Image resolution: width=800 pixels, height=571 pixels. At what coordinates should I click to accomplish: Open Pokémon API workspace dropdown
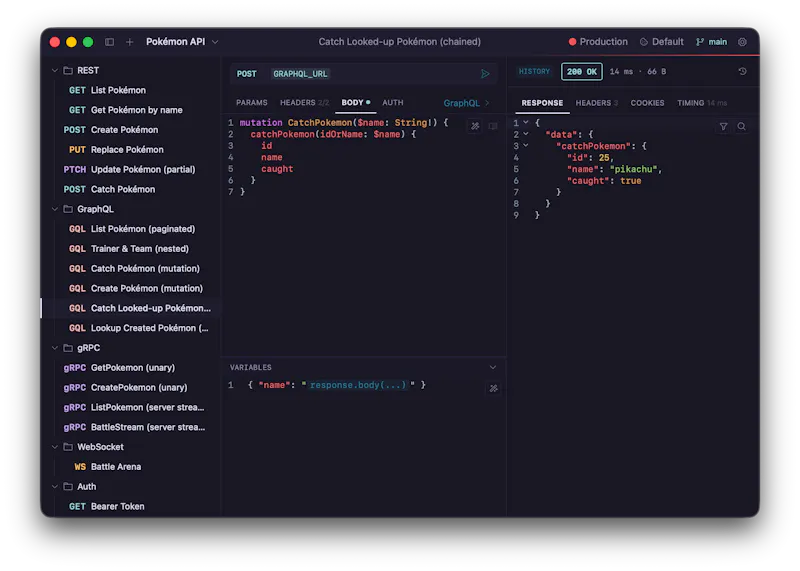(x=182, y=42)
